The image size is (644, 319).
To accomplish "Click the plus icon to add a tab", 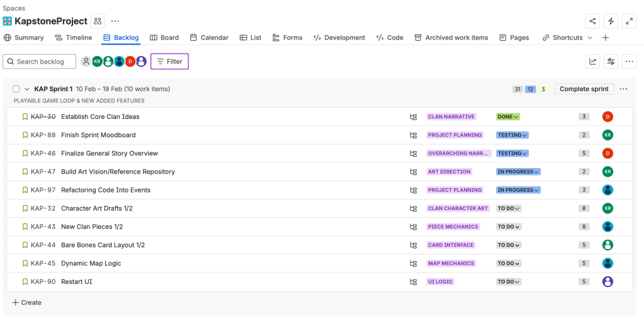I will [x=605, y=38].
